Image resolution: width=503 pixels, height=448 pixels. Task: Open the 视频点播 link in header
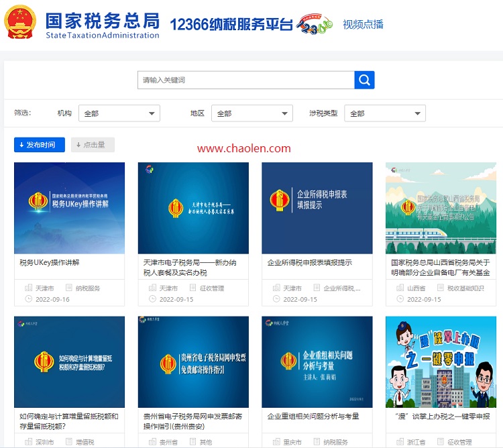pos(363,24)
